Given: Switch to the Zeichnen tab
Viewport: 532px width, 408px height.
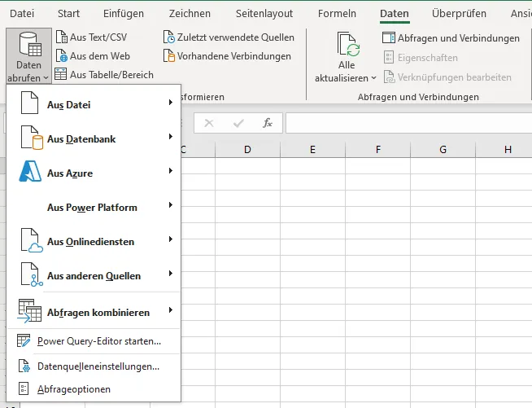Looking at the screenshot, I should point(190,14).
